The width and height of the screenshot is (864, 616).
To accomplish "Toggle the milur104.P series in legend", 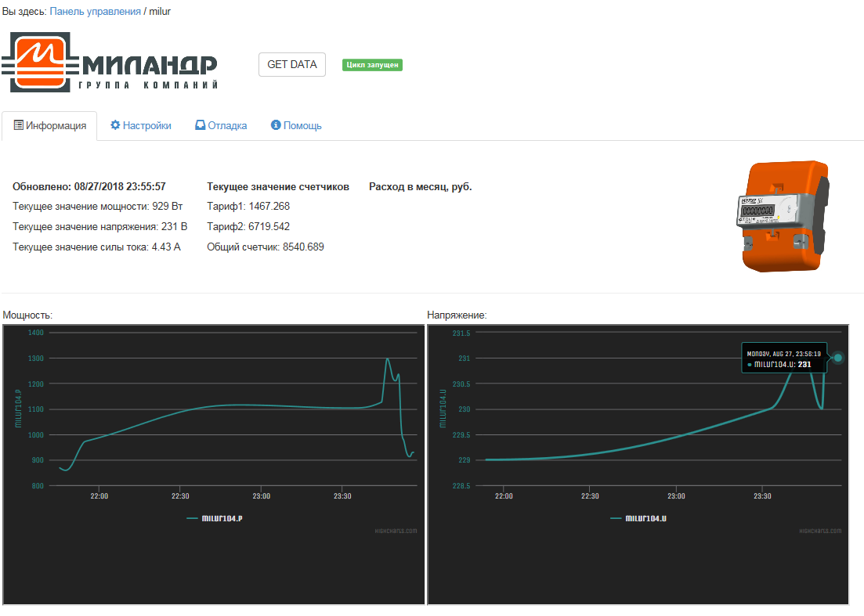I will tap(219, 518).
